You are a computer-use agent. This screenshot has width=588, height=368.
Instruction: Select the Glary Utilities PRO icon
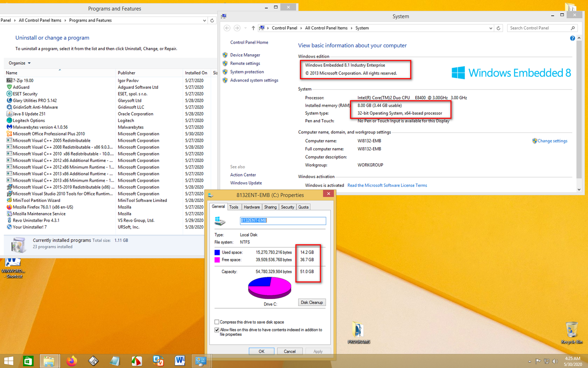point(9,100)
